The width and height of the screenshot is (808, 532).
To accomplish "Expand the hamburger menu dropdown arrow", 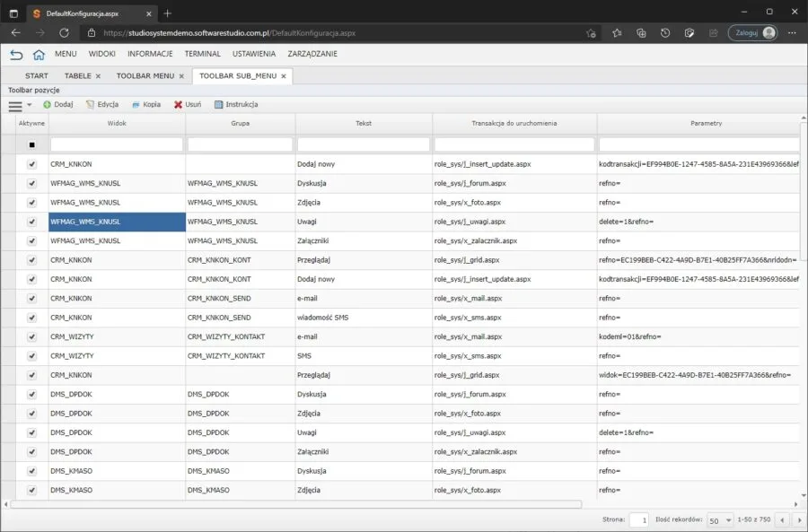I will [x=30, y=105].
